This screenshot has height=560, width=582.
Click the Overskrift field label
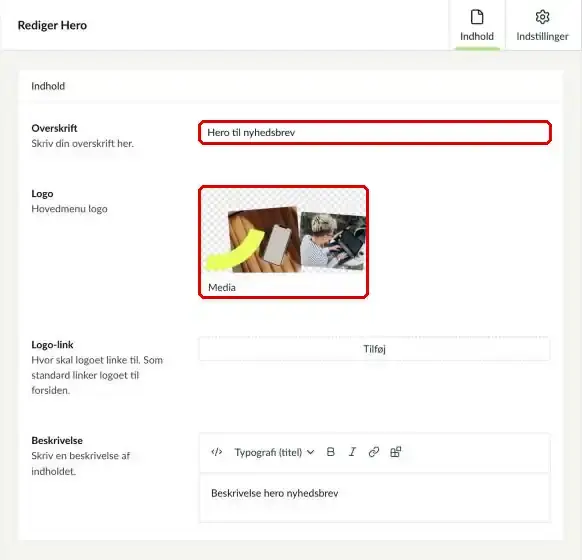click(x=55, y=128)
